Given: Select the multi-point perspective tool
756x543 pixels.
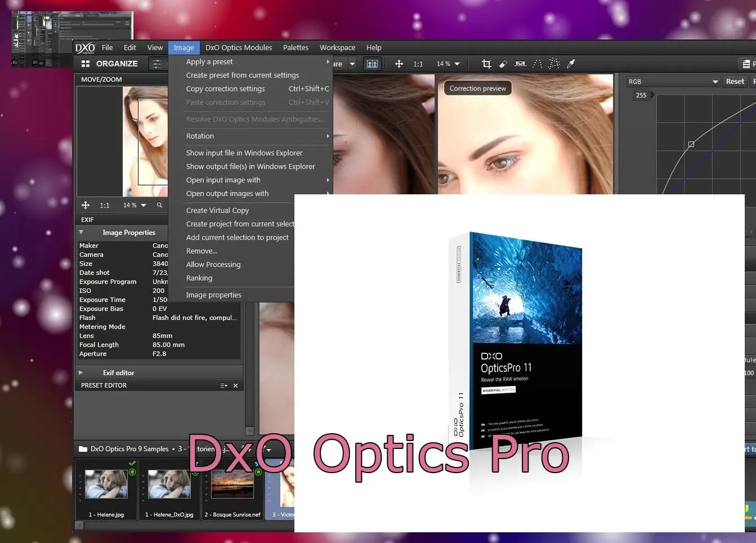Looking at the screenshot, I should (x=554, y=64).
